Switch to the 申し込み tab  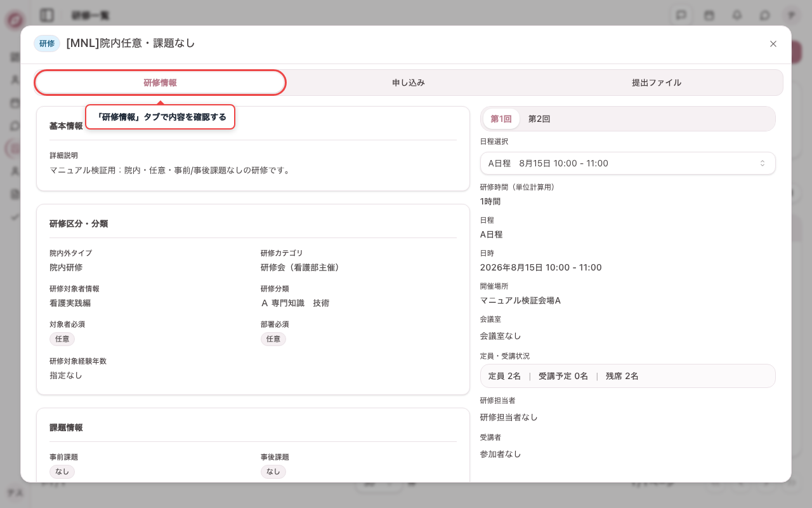point(409,83)
